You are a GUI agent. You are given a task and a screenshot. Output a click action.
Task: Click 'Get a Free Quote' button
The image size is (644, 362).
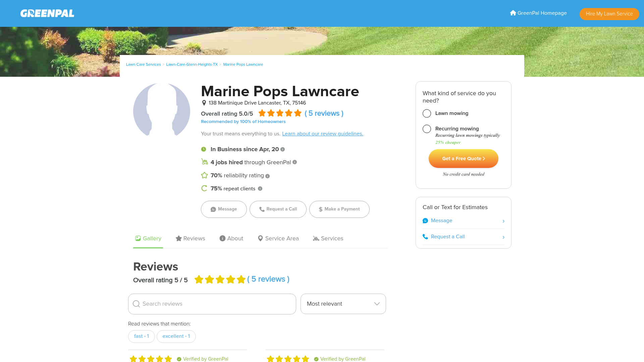tap(463, 159)
